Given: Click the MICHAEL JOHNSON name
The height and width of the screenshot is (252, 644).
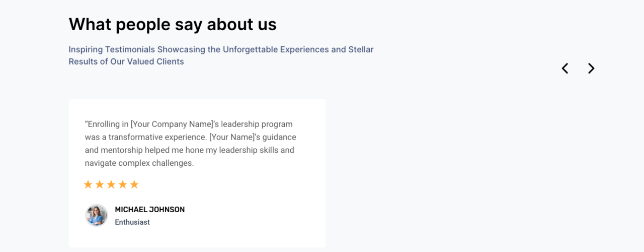Looking at the screenshot, I should click(149, 210).
